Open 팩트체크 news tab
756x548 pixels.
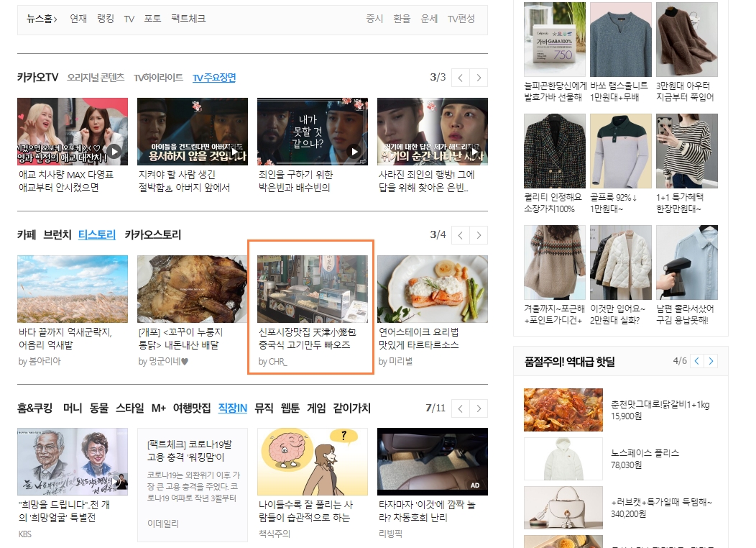188,18
